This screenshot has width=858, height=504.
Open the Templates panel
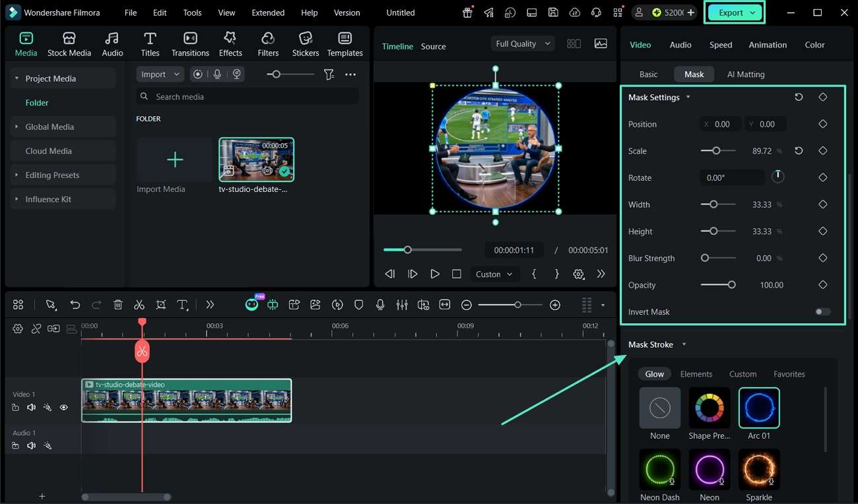(345, 44)
